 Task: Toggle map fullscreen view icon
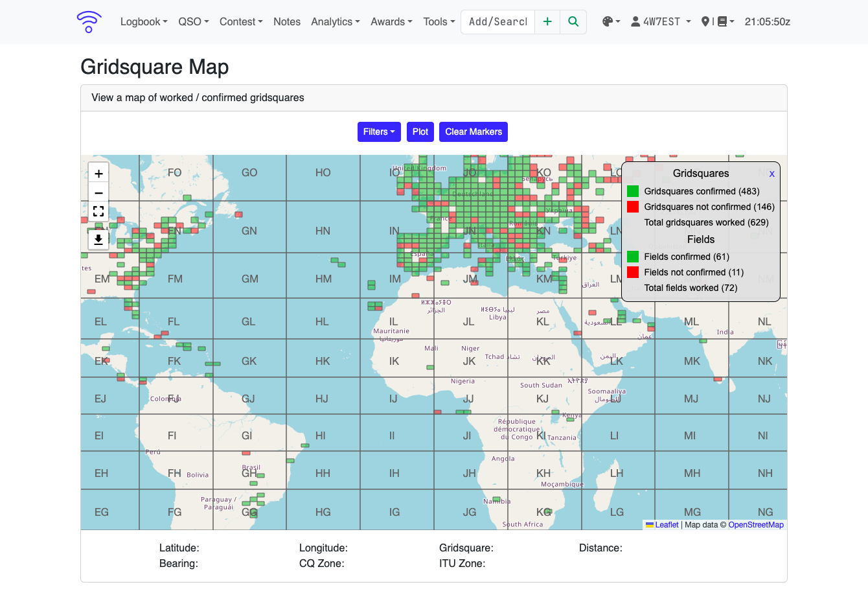point(98,211)
